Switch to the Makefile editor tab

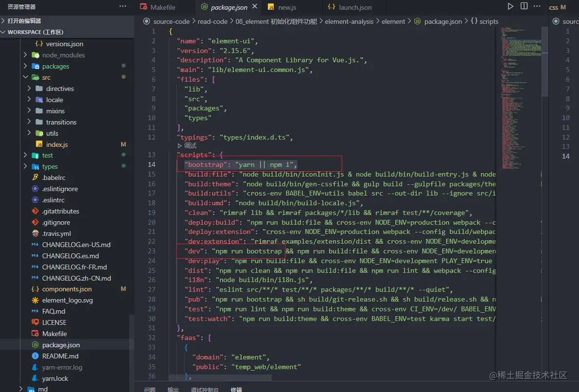point(162,7)
